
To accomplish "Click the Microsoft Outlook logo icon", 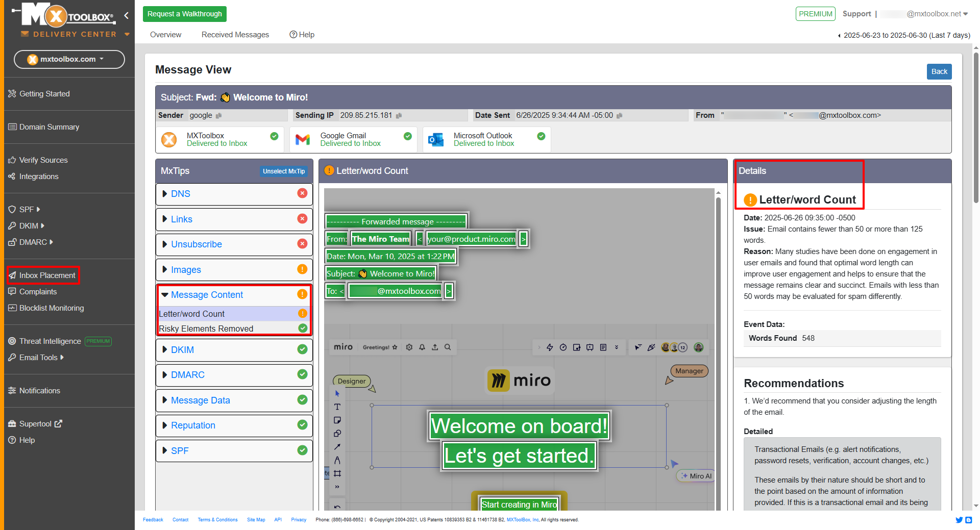I will pos(436,139).
